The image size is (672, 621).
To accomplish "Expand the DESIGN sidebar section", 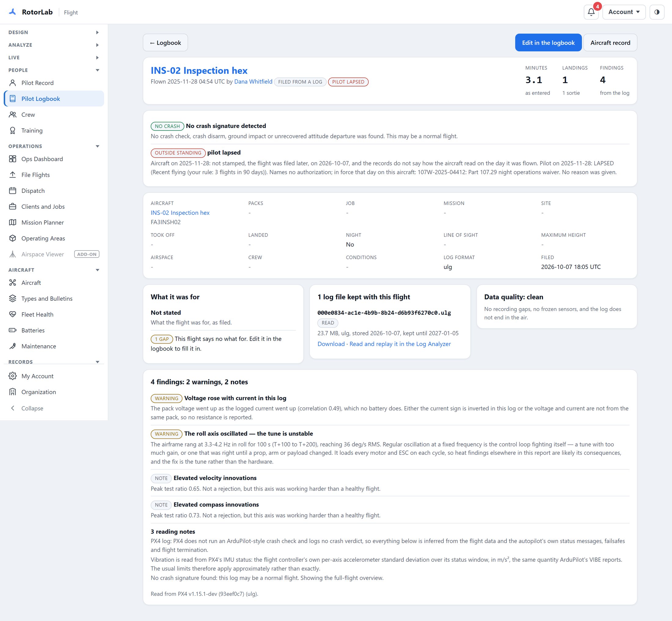I will click(x=54, y=32).
